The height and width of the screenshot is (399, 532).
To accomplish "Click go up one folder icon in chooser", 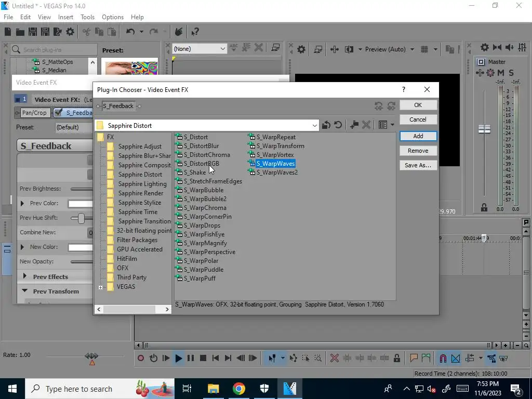I will click(326, 125).
